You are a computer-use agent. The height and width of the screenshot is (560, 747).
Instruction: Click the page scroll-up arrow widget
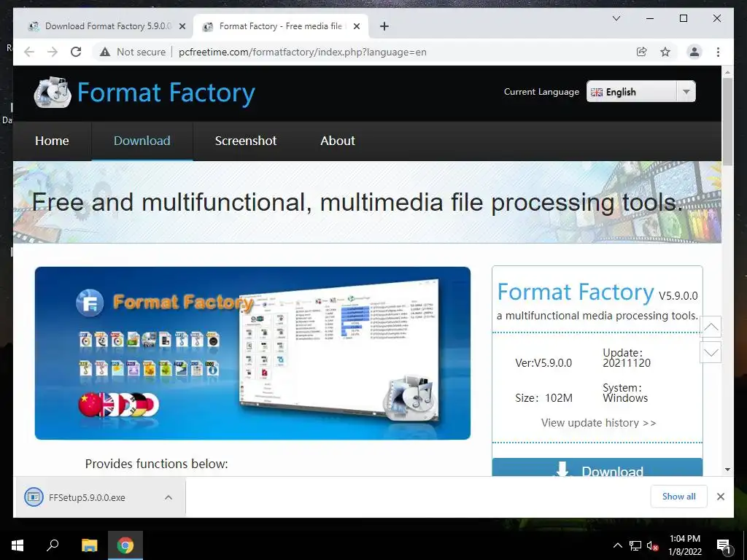pos(711,327)
